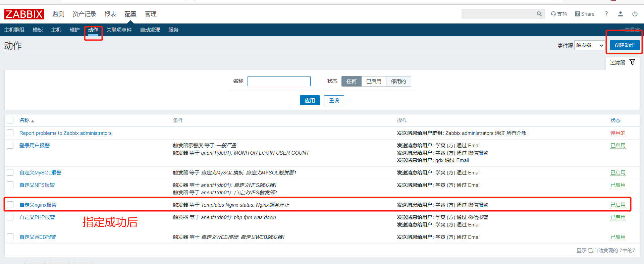This screenshot has width=644, height=264.
Task: Toggle 已启用 status of 登录用户报警
Action: click(618, 146)
